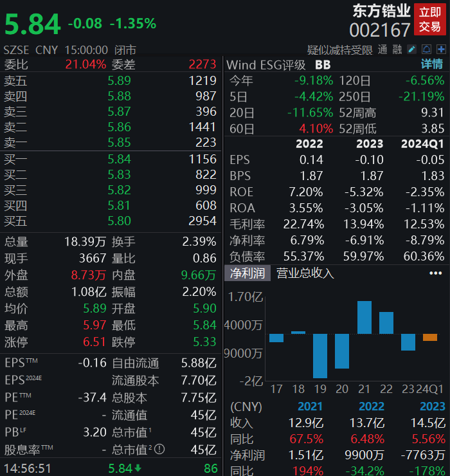Select the 净利润 chart tab

tap(248, 273)
